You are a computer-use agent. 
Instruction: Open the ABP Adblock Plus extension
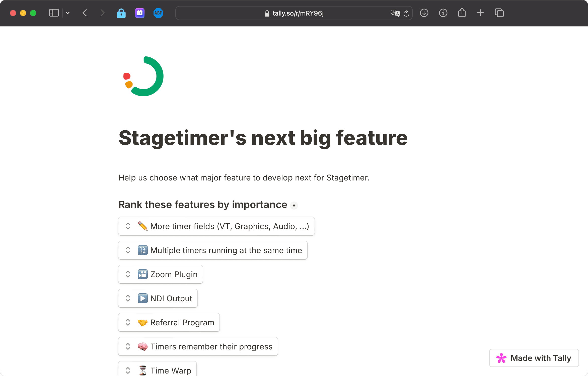tap(158, 13)
